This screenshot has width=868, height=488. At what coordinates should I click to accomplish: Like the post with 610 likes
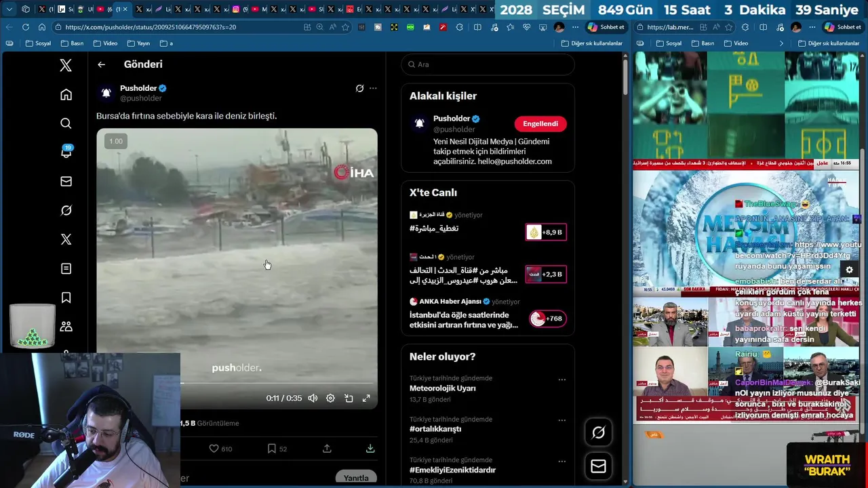220,449
